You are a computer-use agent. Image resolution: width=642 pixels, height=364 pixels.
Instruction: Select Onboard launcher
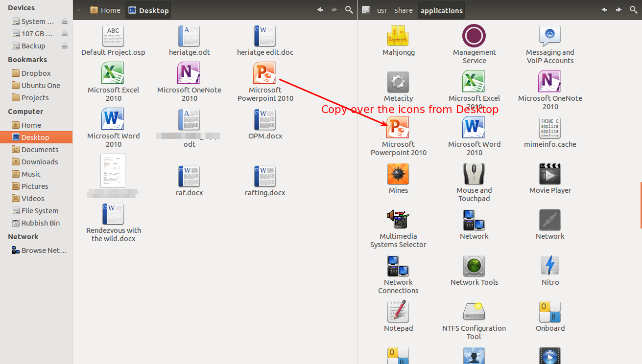(550, 312)
